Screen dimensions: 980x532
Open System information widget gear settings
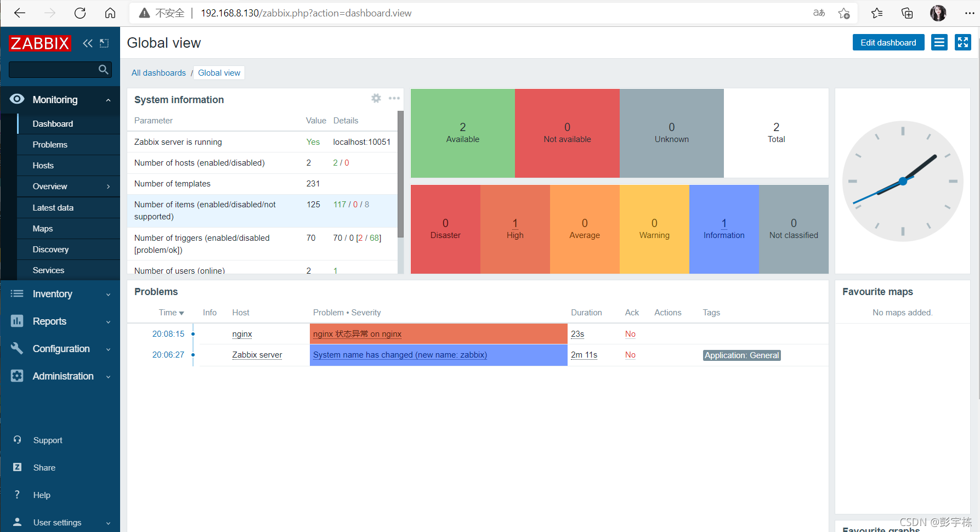coord(376,98)
